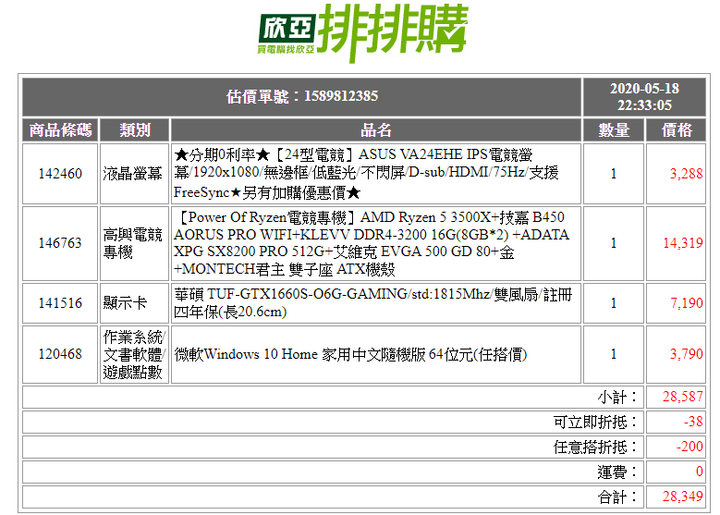This screenshot has height=515, width=720.
Task: Click the subtotal value 28,587
Action: (x=682, y=397)
